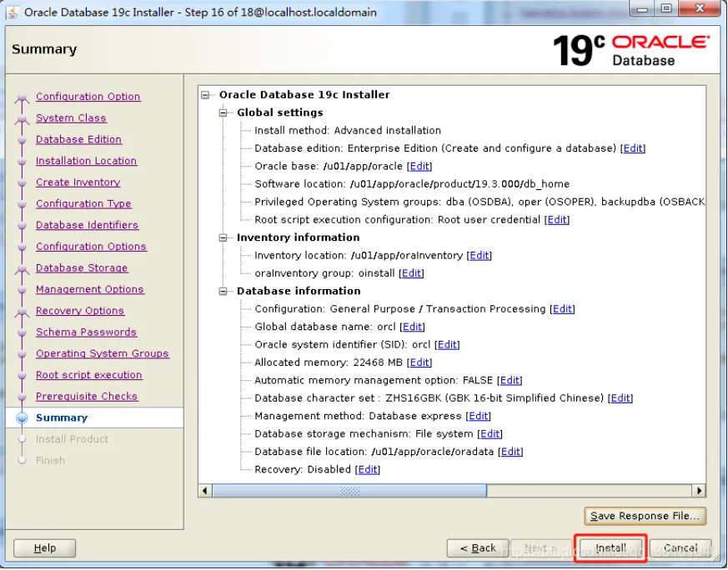Jump to the Database Edition step
The image size is (728, 570).
tap(78, 139)
